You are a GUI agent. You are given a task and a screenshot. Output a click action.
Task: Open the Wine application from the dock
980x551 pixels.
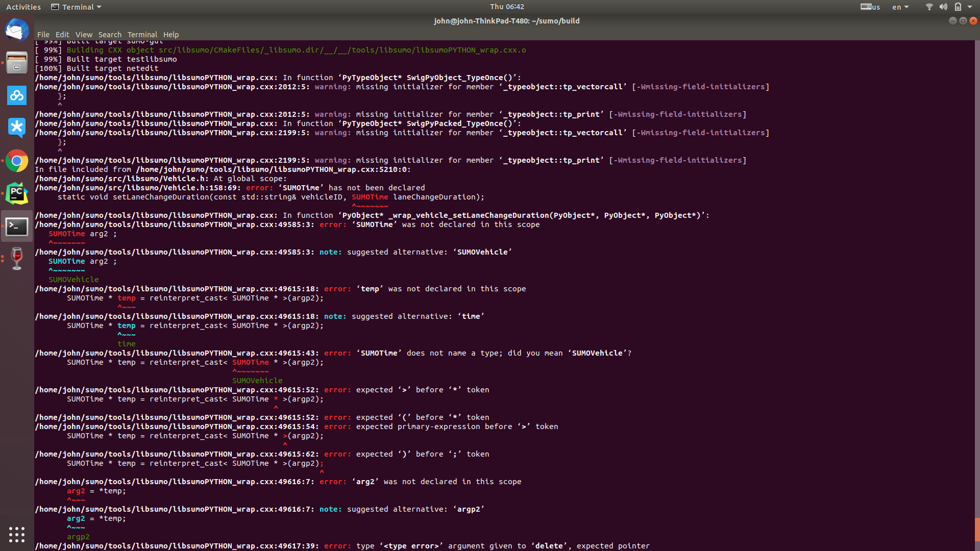(x=17, y=259)
